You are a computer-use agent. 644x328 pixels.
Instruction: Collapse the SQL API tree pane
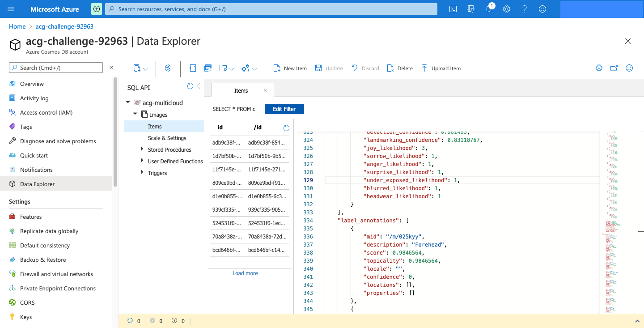199,86
